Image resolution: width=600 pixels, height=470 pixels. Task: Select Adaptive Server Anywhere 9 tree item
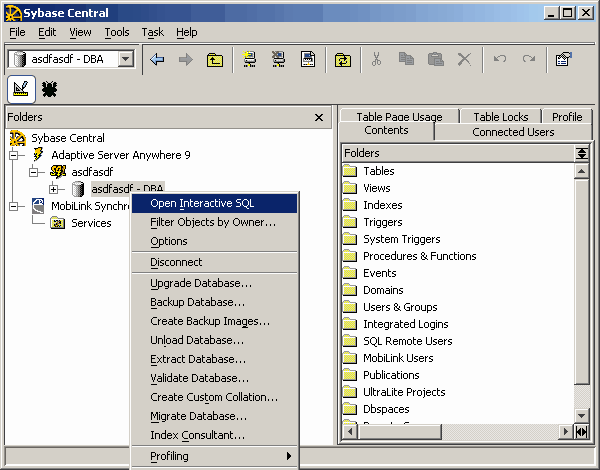coord(121,155)
